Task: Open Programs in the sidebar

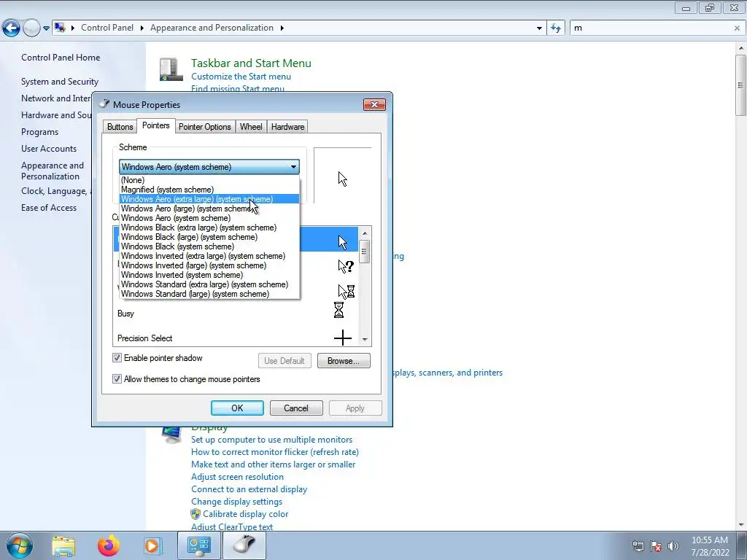Action: click(39, 132)
